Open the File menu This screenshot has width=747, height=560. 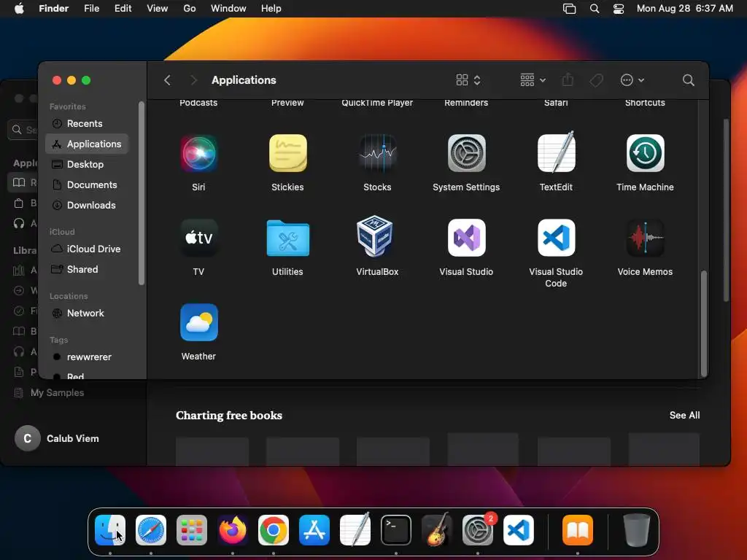(x=91, y=9)
